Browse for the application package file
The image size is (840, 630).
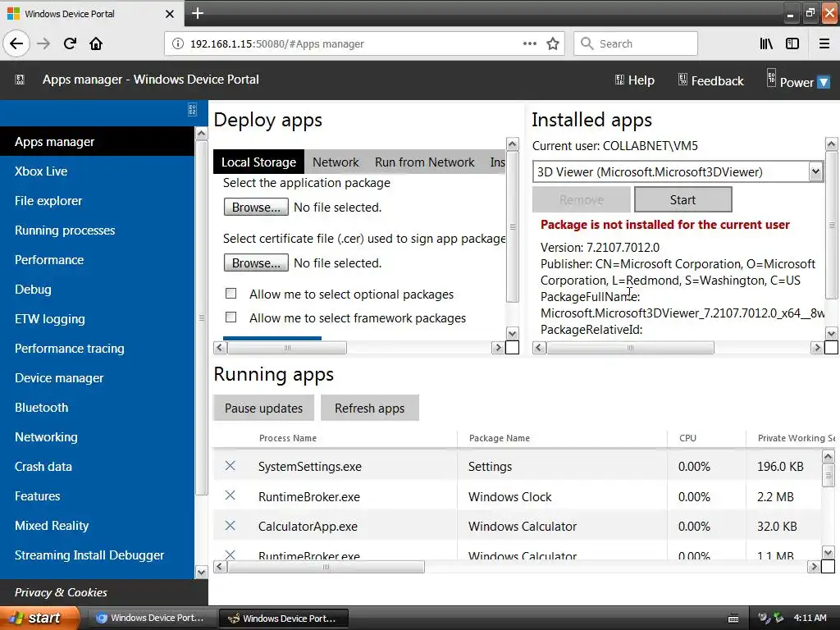256,207
